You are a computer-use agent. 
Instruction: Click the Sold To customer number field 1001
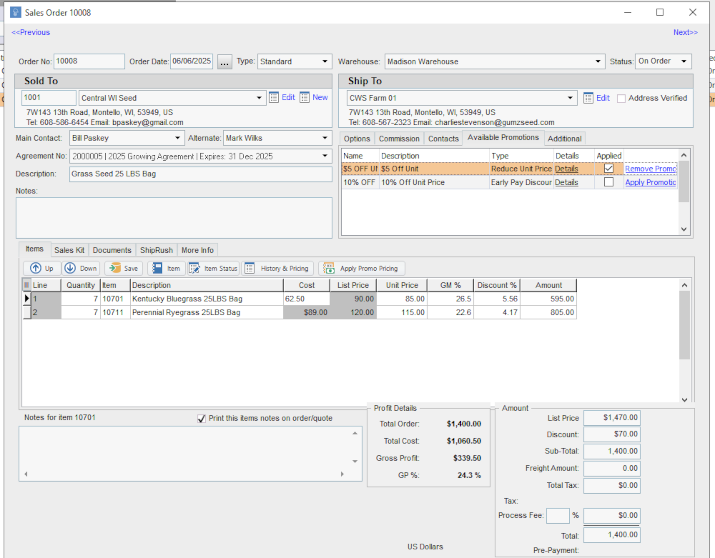(x=49, y=98)
